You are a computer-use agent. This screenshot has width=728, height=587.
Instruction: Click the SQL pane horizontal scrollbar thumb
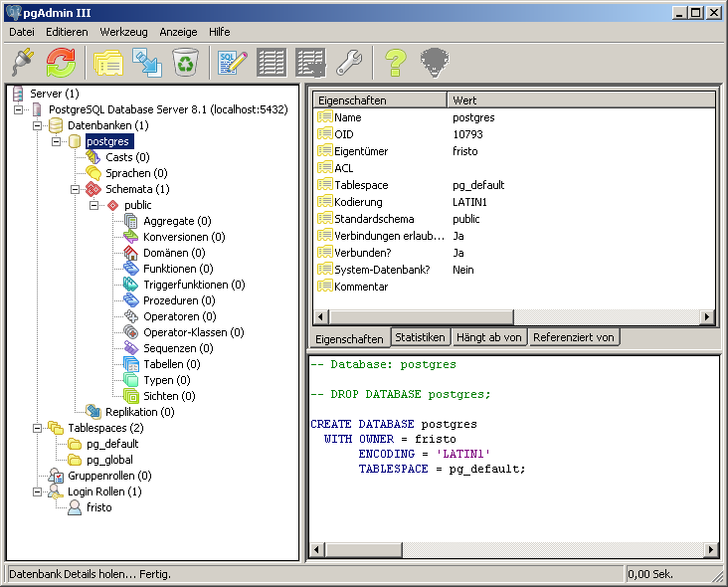(363, 550)
